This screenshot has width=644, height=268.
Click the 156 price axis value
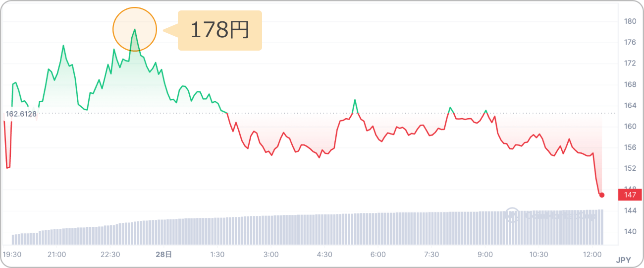pos(631,147)
